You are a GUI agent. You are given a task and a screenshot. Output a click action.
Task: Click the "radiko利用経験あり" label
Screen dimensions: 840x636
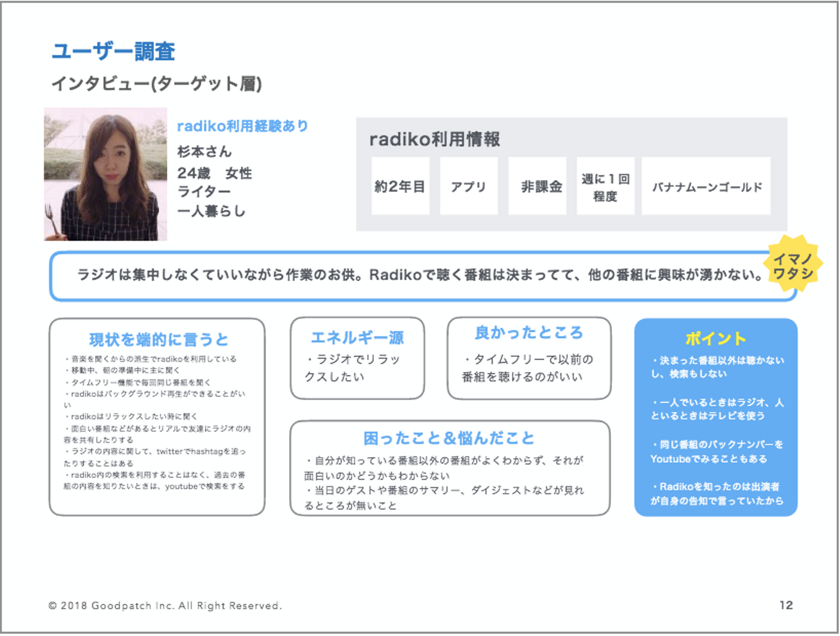(243, 126)
